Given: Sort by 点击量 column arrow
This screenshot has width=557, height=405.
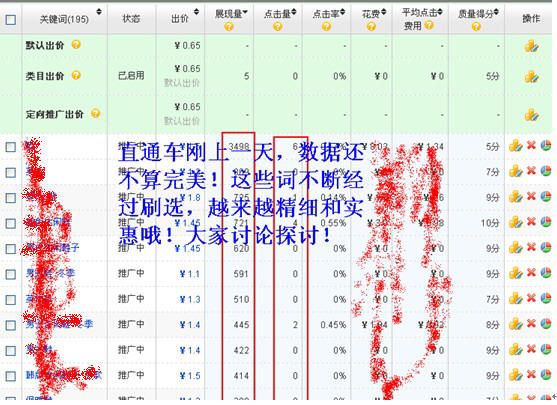Looking at the screenshot, I should [294, 13].
